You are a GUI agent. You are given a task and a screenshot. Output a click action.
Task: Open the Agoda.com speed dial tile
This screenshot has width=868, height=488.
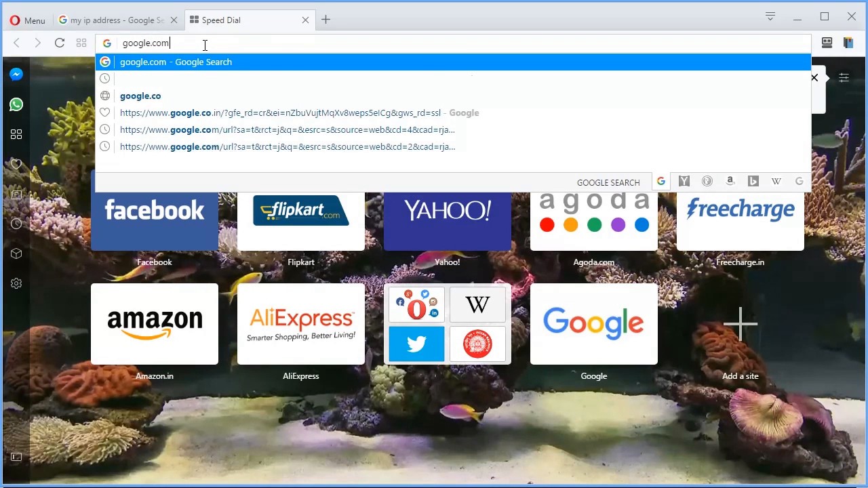pos(594,221)
